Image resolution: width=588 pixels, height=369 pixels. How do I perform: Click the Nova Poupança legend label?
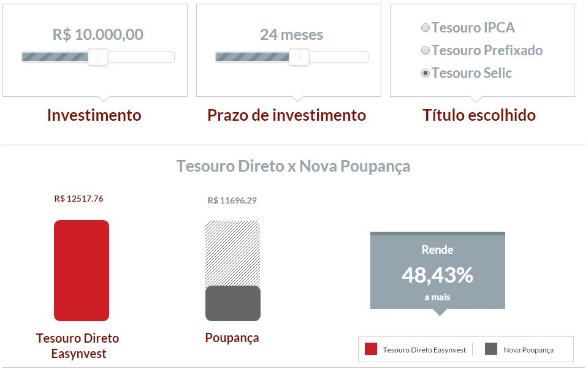(529, 350)
